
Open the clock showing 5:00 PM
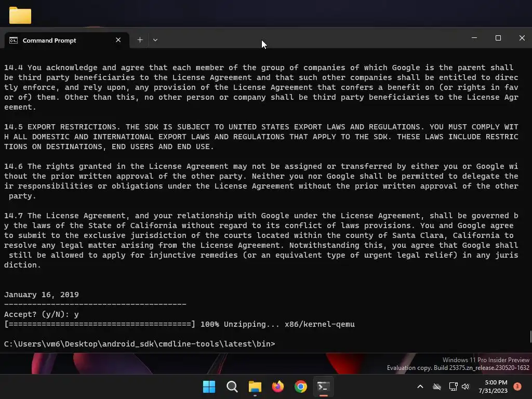[493, 387]
